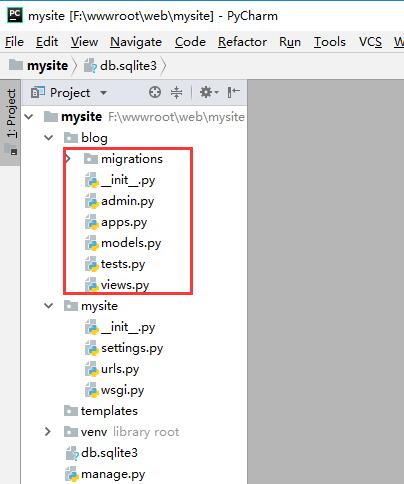This screenshot has width=404, height=484.
Task: Collapse the blog folder
Action: pyautogui.click(x=49, y=138)
